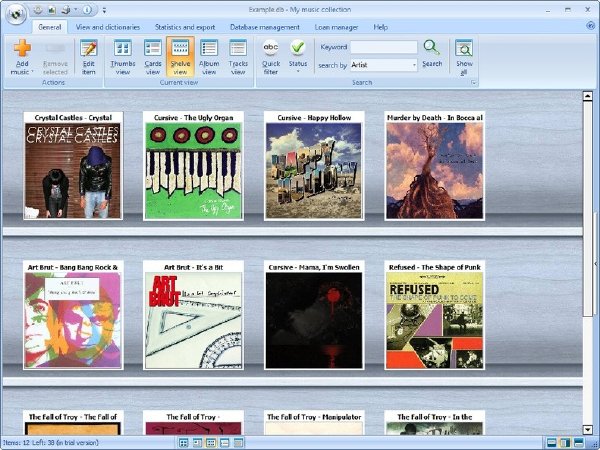
Task: Click side panel collapse handle at right edge
Action: pos(596,263)
